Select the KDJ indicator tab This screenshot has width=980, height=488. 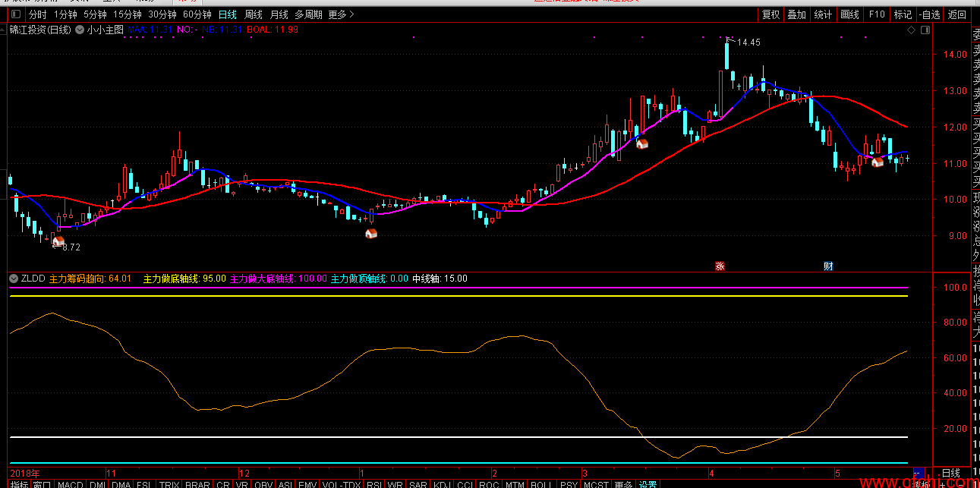tap(442, 484)
